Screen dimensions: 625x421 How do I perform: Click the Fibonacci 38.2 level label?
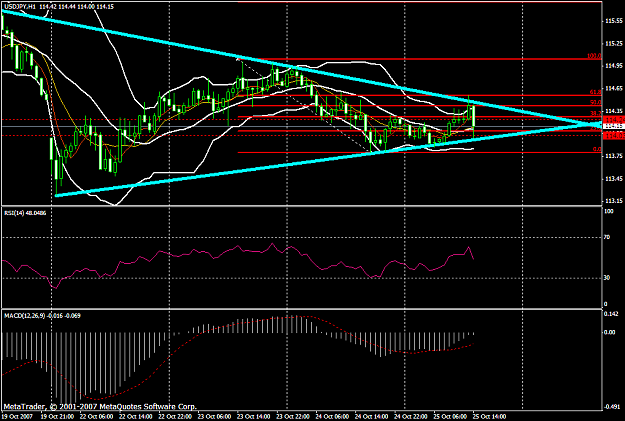click(595, 113)
